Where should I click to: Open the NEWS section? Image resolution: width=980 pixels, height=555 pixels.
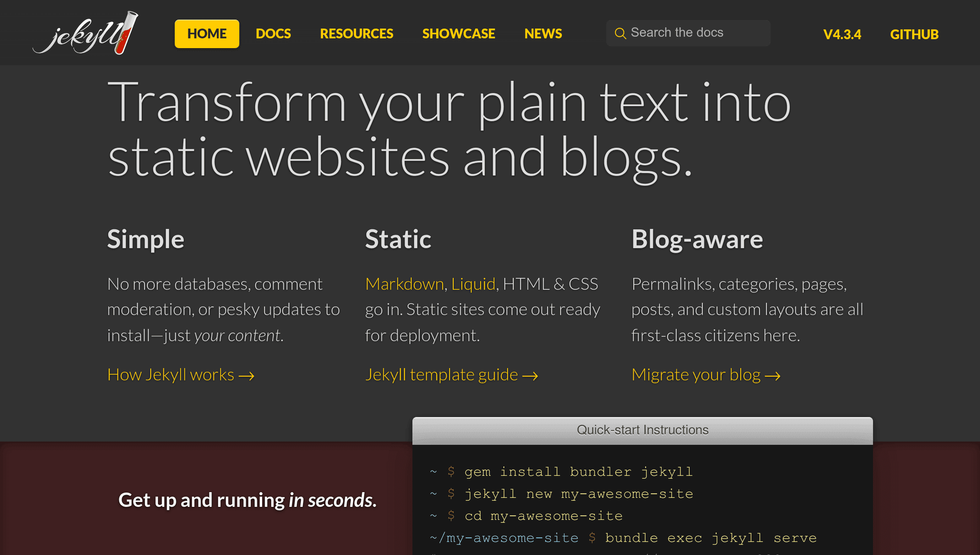[x=543, y=34]
